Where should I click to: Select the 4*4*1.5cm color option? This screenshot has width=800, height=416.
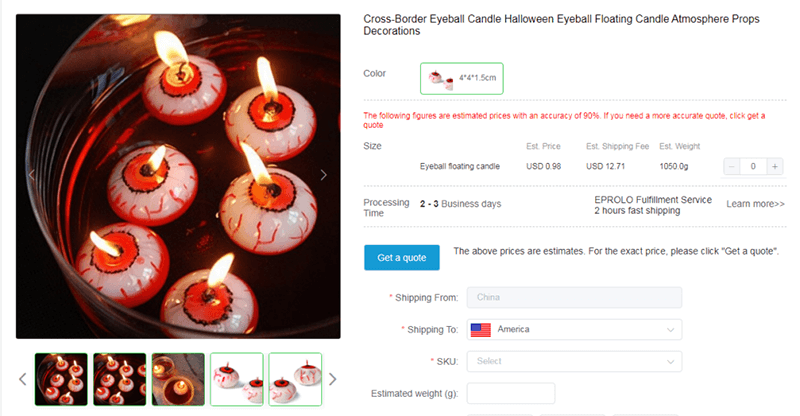pyautogui.click(x=461, y=77)
